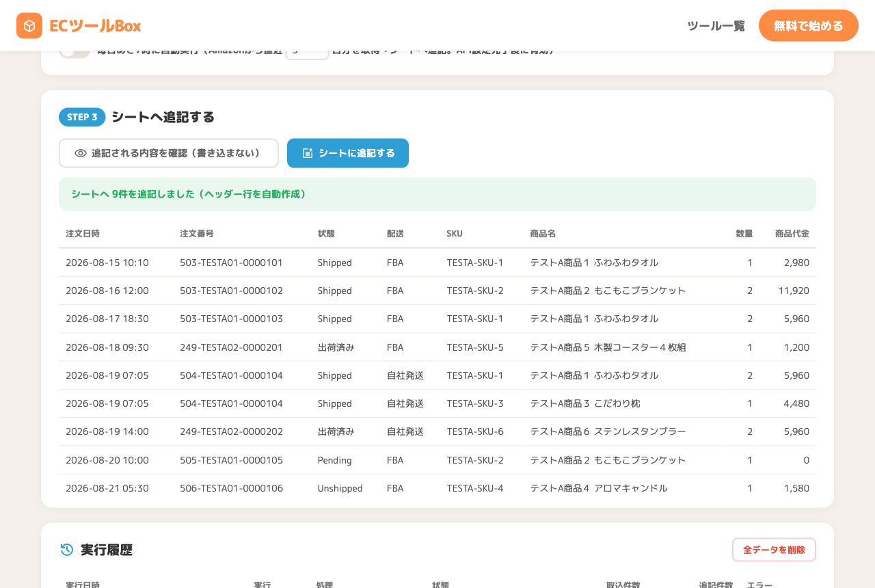Click the 商品名 column header
Screen dimensions: 875x588
click(543, 234)
